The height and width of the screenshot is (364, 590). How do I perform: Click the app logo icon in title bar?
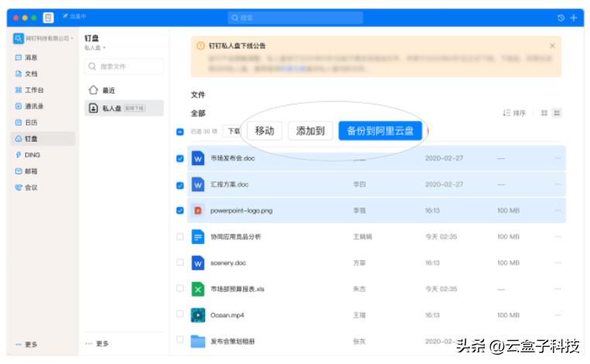[x=49, y=18]
